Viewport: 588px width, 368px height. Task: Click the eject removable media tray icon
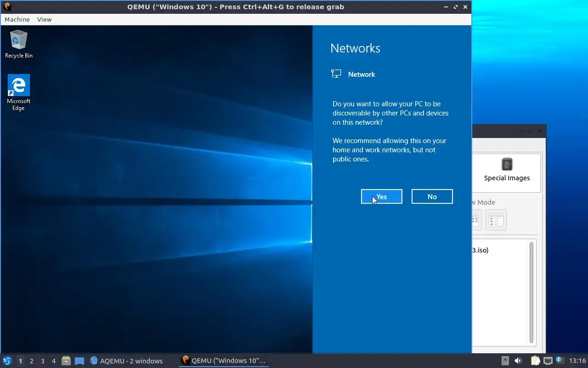click(x=505, y=361)
